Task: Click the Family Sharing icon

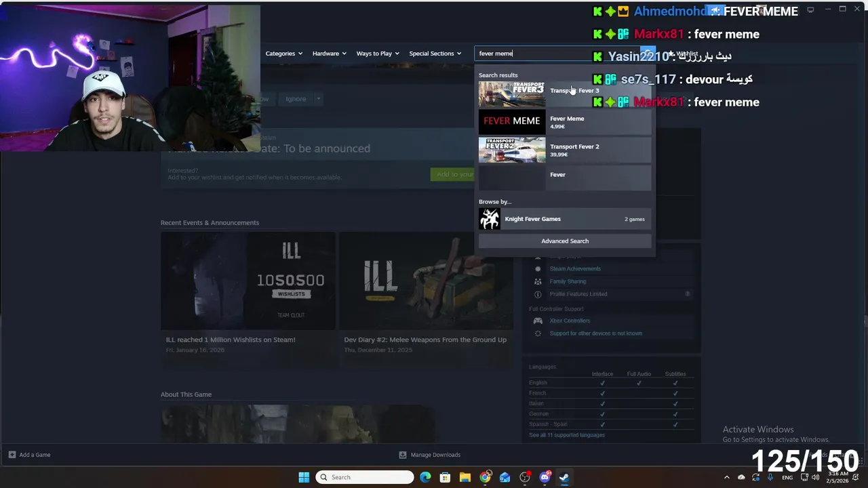Action: tap(538, 281)
